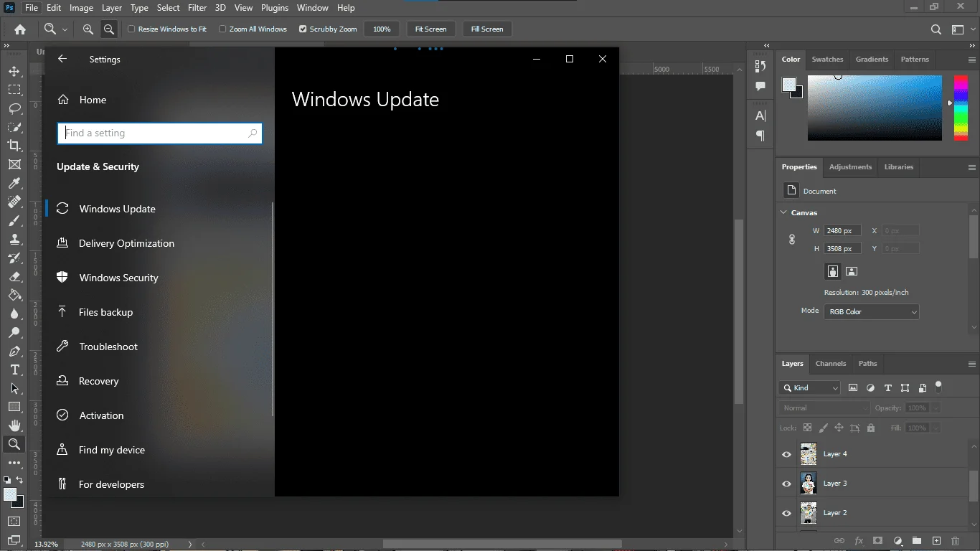Enable Resize Windows to Fit checkbox
Screen dimensions: 980x551
click(131, 29)
